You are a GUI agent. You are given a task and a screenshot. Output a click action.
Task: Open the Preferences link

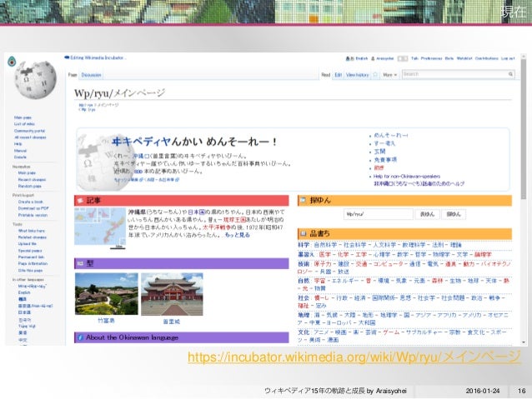coord(432,58)
